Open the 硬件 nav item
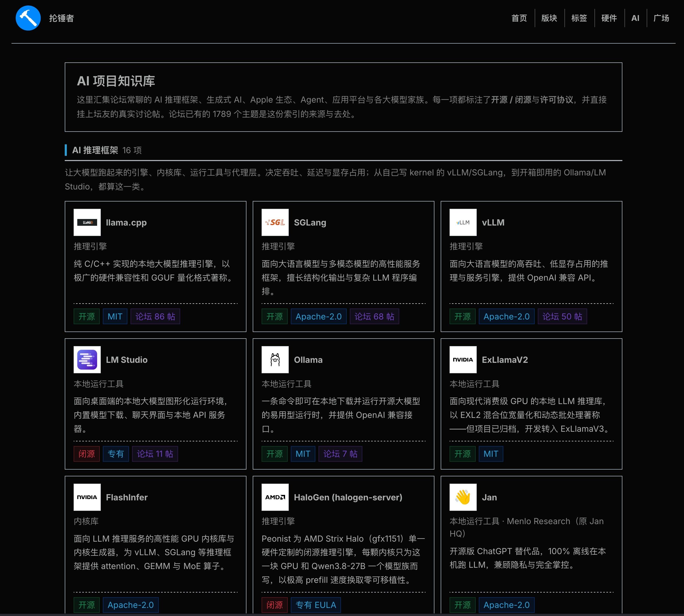 point(609,18)
